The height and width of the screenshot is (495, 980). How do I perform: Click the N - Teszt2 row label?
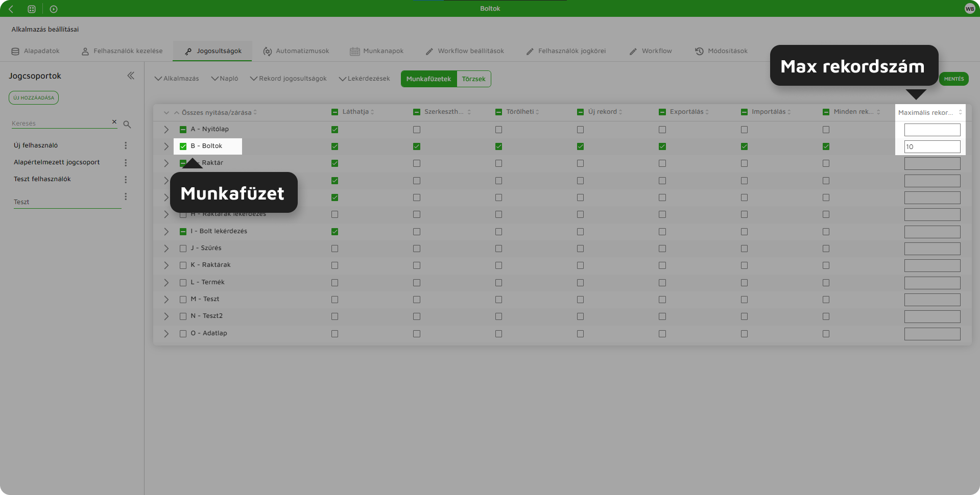click(x=206, y=316)
